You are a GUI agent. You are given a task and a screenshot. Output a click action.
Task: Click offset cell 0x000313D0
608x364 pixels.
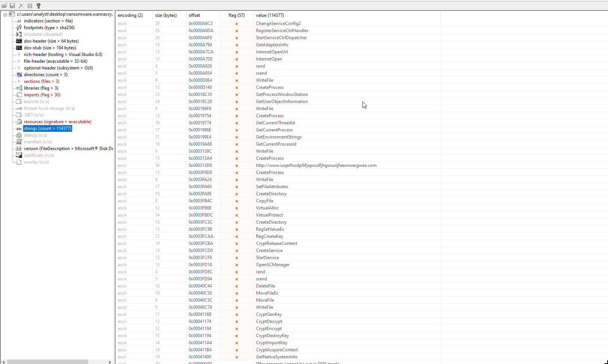(200, 165)
